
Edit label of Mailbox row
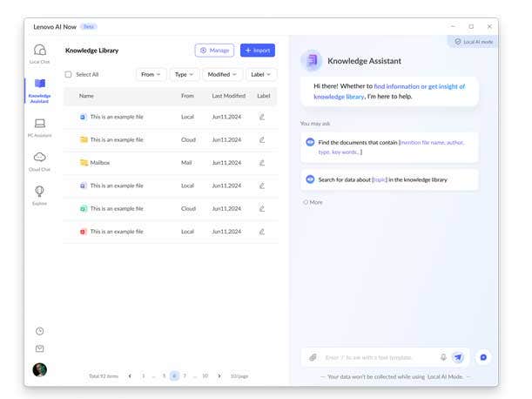pos(261,162)
